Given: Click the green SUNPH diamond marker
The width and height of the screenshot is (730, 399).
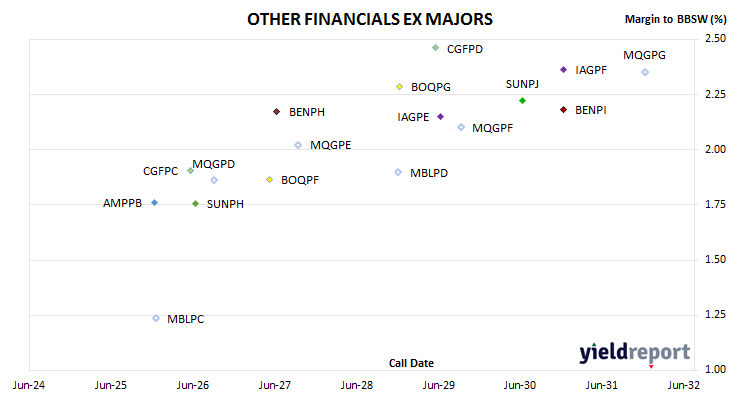Looking at the screenshot, I should 196,204.
